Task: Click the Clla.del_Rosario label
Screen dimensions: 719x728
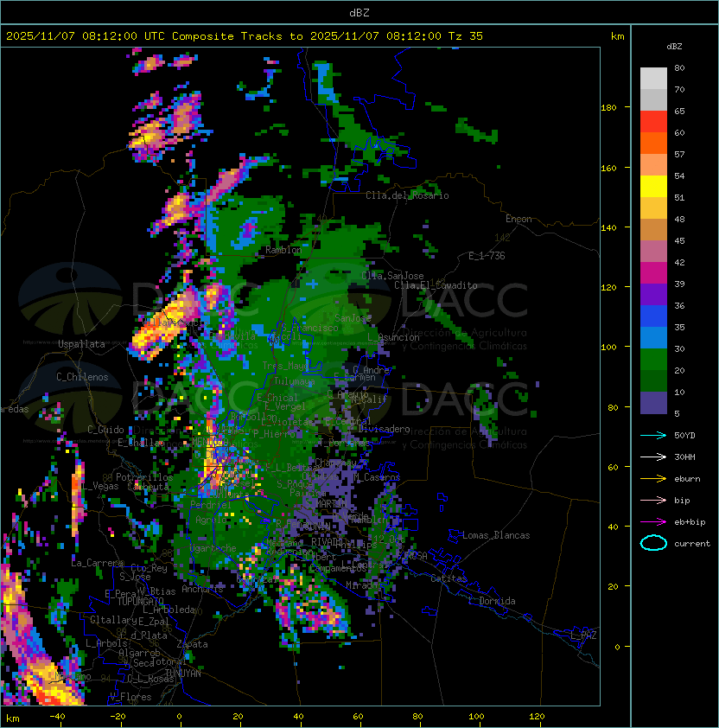Action: coord(407,196)
